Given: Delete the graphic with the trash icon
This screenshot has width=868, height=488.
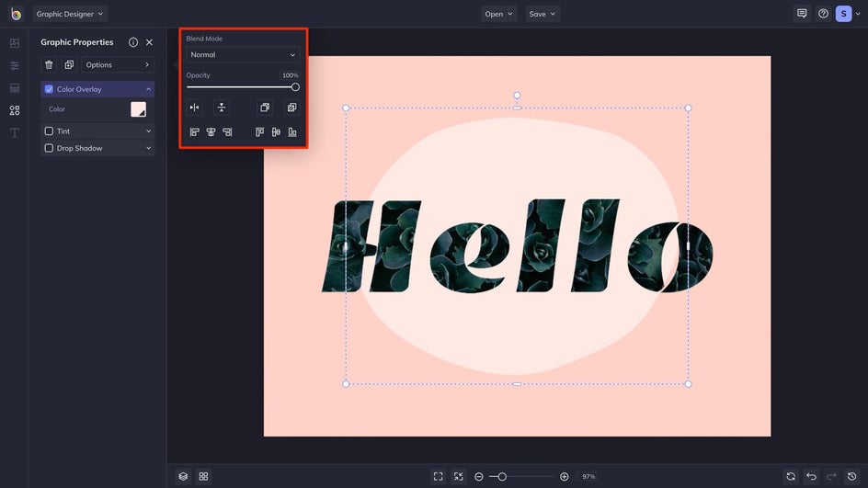Looking at the screenshot, I should point(49,65).
